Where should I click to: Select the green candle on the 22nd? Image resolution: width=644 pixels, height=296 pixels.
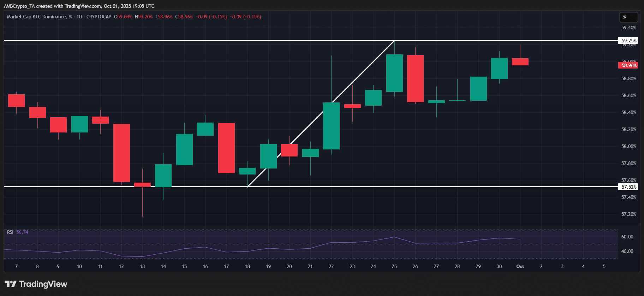pos(331,126)
